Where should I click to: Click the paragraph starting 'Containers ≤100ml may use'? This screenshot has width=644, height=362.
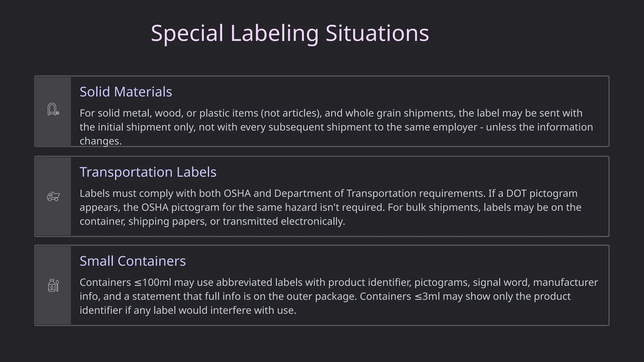pos(339,296)
